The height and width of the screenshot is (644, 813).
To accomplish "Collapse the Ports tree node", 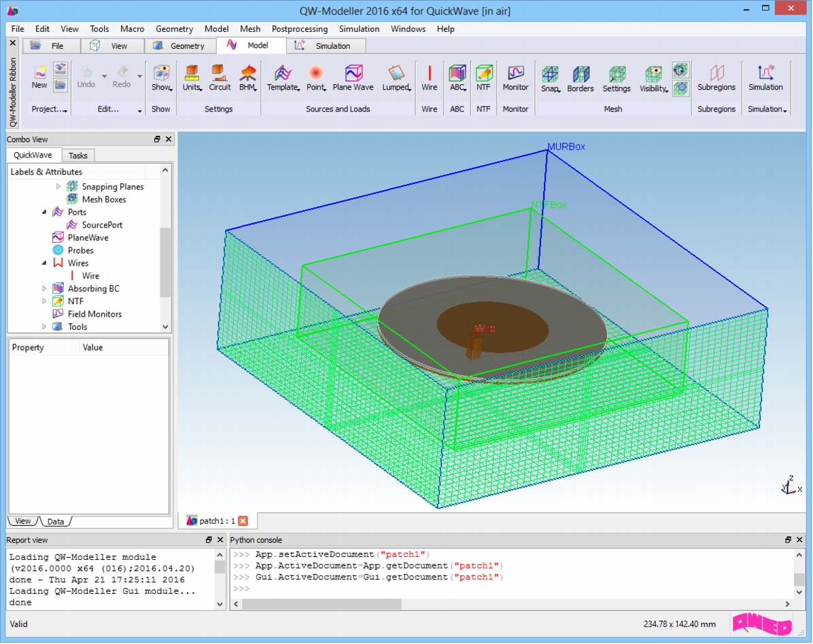I will coord(44,212).
